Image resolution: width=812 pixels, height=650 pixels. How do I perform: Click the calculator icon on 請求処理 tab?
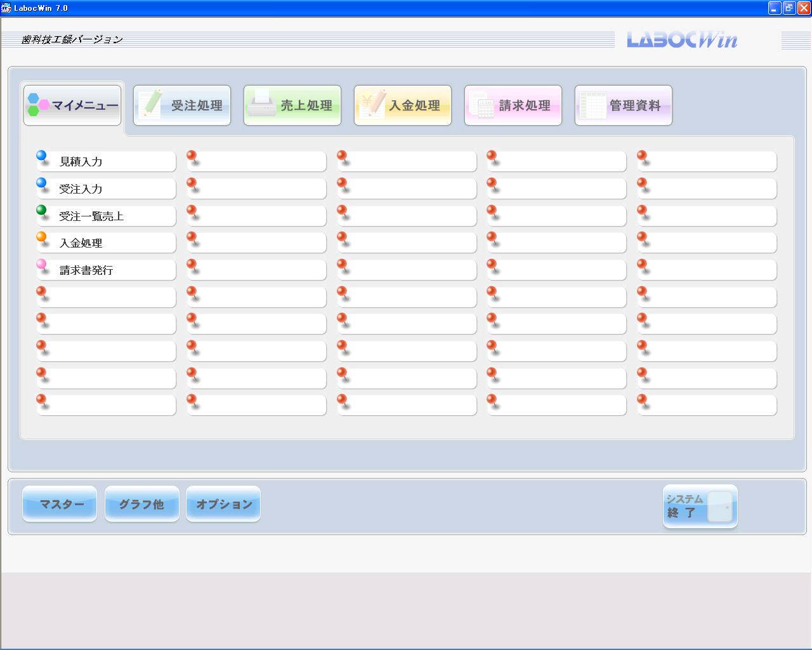click(x=482, y=105)
